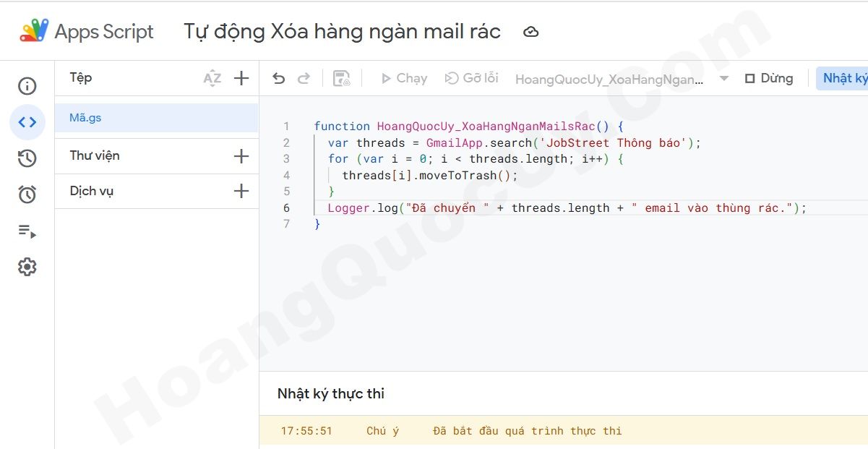Click the Đã bắt đầu quá trình thực thi message
868x449 pixels.
click(x=527, y=431)
